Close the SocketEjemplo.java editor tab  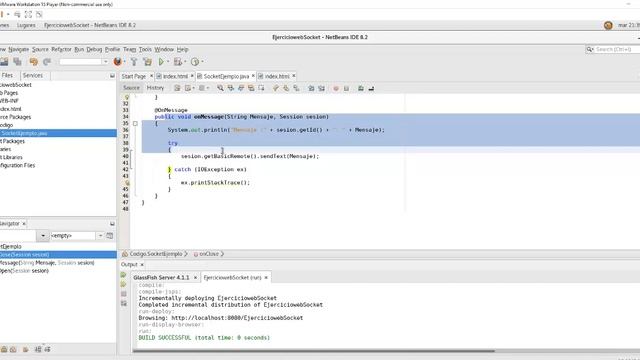click(x=253, y=76)
